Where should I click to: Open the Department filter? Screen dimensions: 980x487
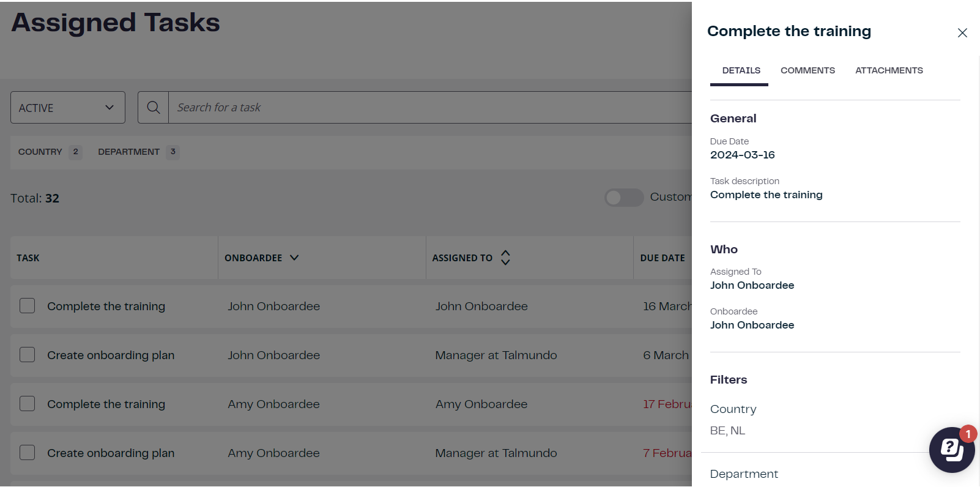click(x=138, y=152)
